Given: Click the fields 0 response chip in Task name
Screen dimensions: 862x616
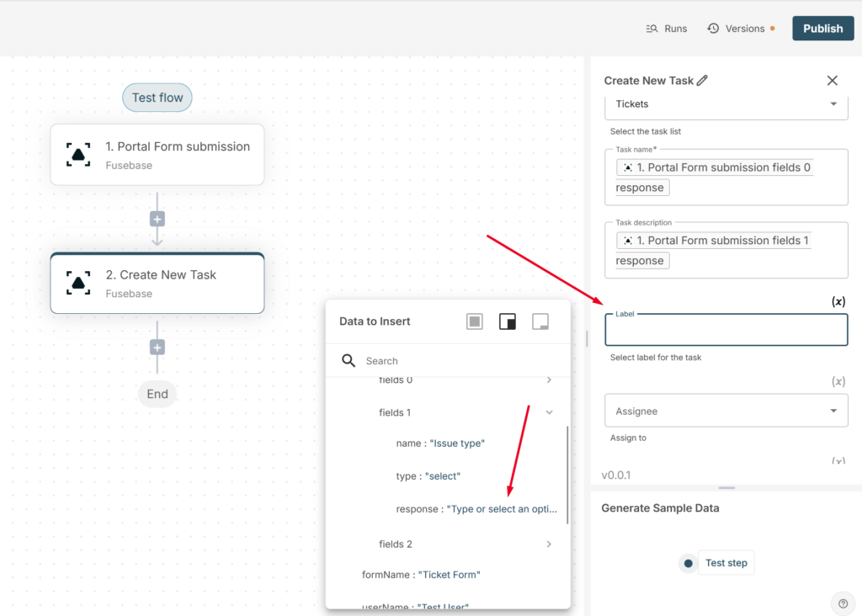Looking at the screenshot, I should click(x=715, y=177).
